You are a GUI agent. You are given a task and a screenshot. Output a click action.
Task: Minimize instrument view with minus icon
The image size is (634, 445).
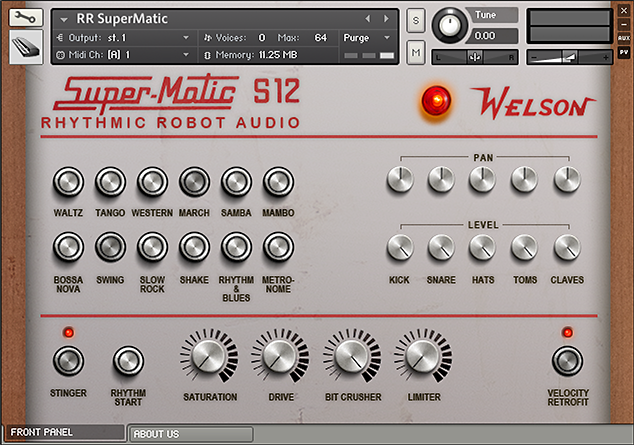click(x=624, y=25)
